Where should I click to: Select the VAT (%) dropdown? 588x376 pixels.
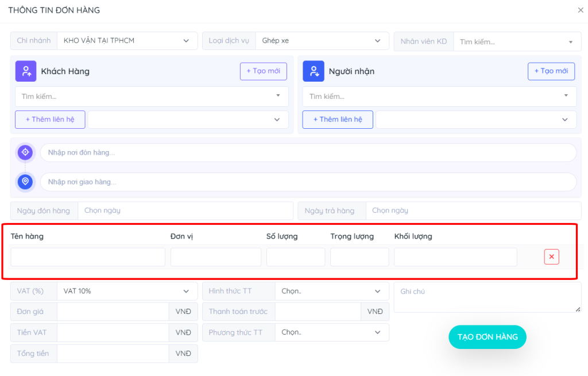pyautogui.click(x=126, y=291)
